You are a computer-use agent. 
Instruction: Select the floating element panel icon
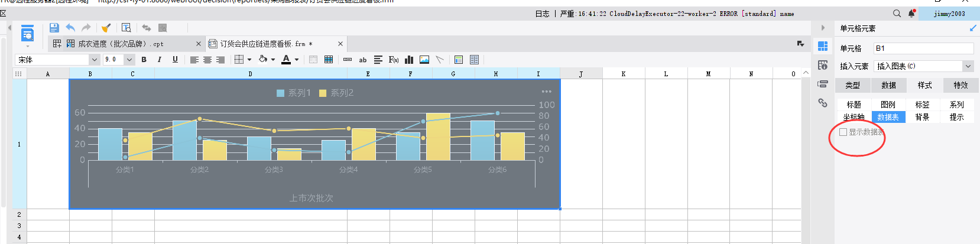point(823,84)
